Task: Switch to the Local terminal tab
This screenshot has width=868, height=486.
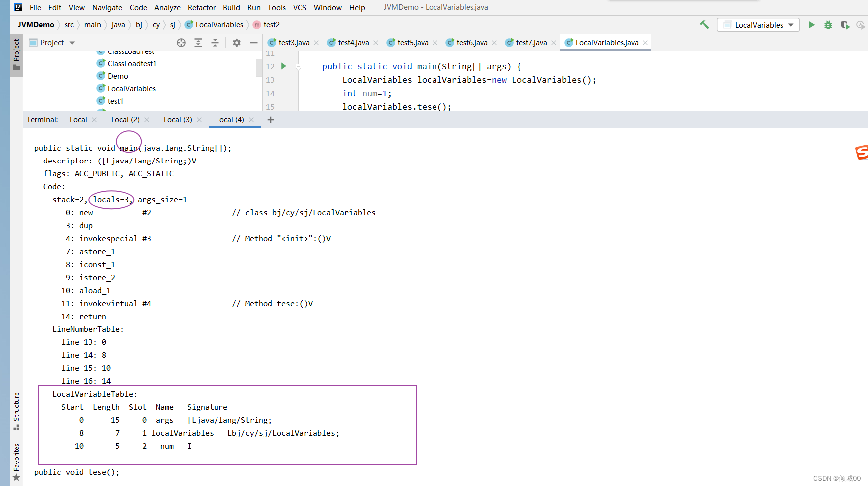Action: pos(78,120)
